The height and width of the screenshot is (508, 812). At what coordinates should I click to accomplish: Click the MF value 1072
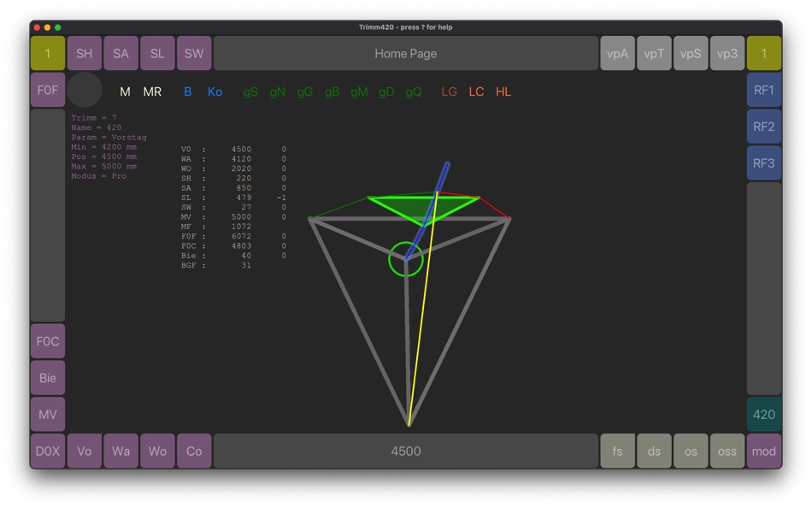coord(241,227)
